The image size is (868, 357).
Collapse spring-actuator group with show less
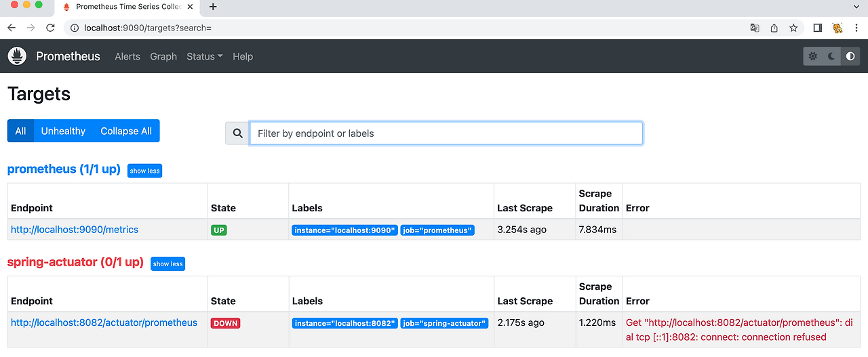(167, 264)
